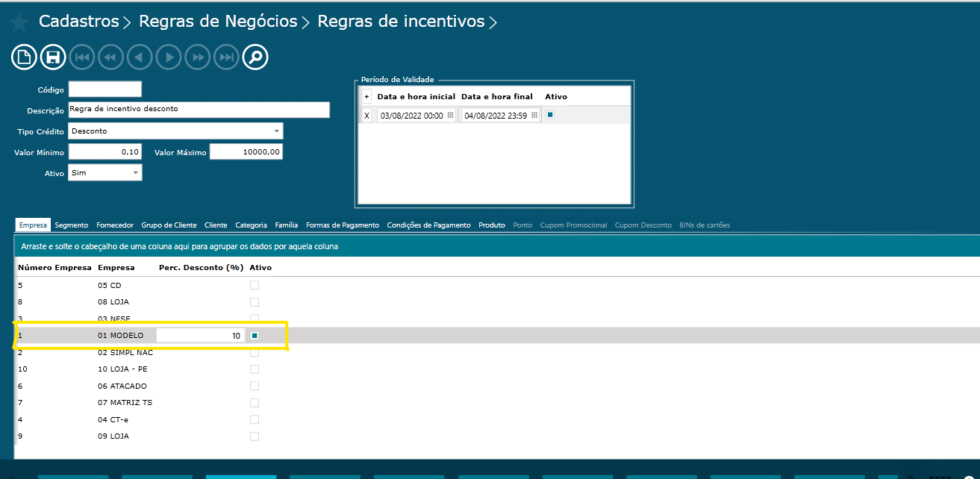
Task: Advance to the next record
Action: [168, 57]
